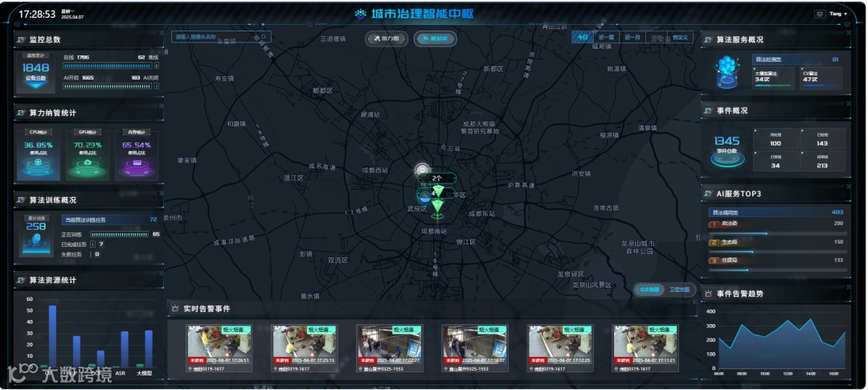Select the 近一周 time range tab
868x390 pixels.
tap(606, 37)
